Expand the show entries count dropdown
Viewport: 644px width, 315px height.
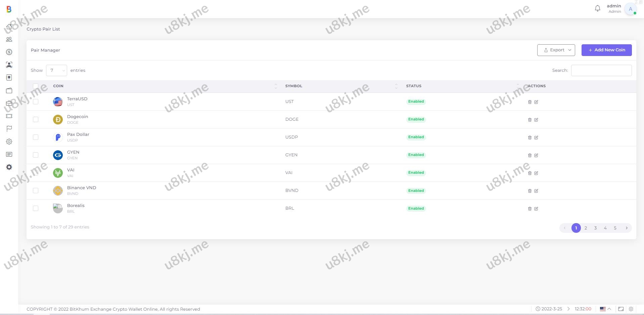pyautogui.click(x=56, y=70)
